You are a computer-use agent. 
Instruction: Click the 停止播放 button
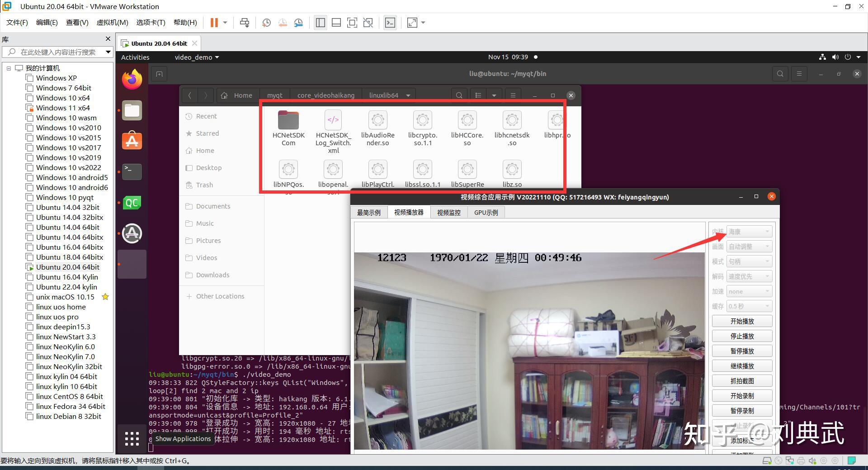pyautogui.click(x=742, y=336)
